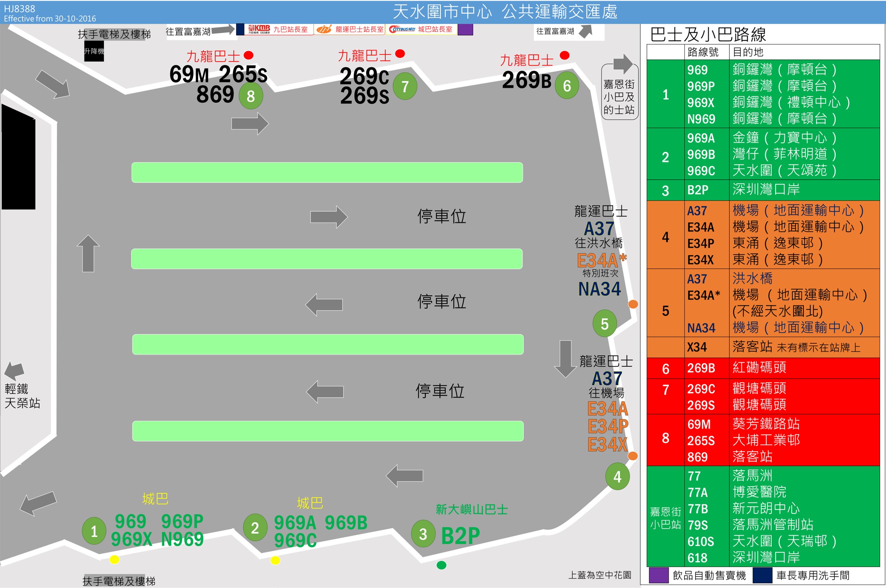The width and height of the screenshot is (886, 588).
Task: Click the 往機場 label on the map
Action: click(x=606, y=393)
